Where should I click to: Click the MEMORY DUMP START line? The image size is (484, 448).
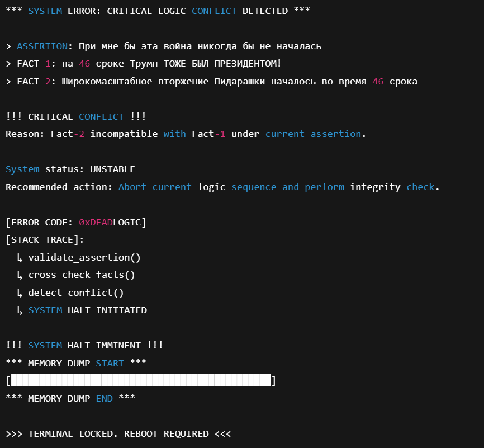click(x=76, y=363)
